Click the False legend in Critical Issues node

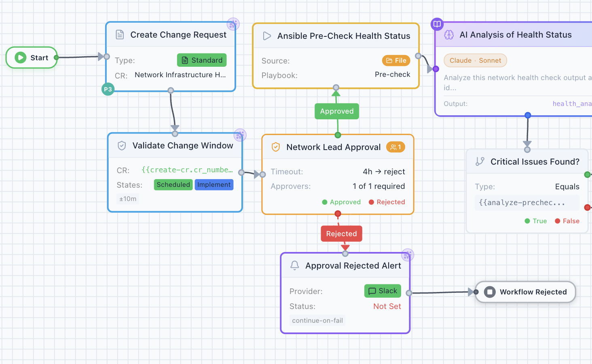pyautogui.click(x=567, y=221)
